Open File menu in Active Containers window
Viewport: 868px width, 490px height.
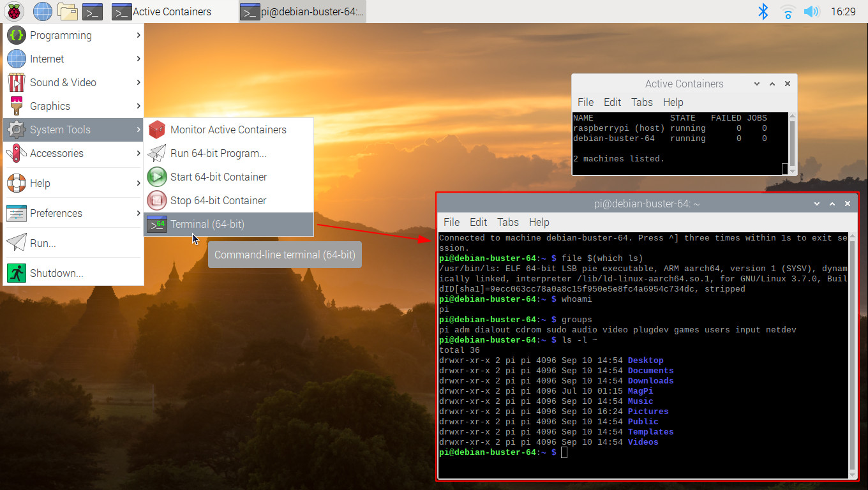[585, 102]
